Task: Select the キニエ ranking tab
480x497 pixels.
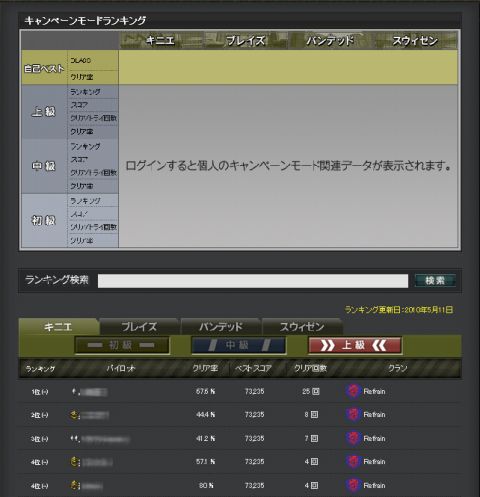Action: click(x=58, y=327)
